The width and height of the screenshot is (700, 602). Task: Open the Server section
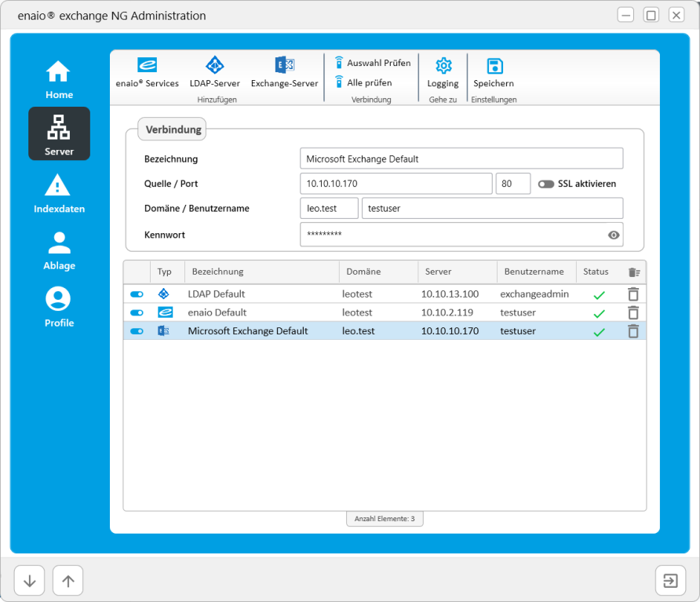[59, 133]
